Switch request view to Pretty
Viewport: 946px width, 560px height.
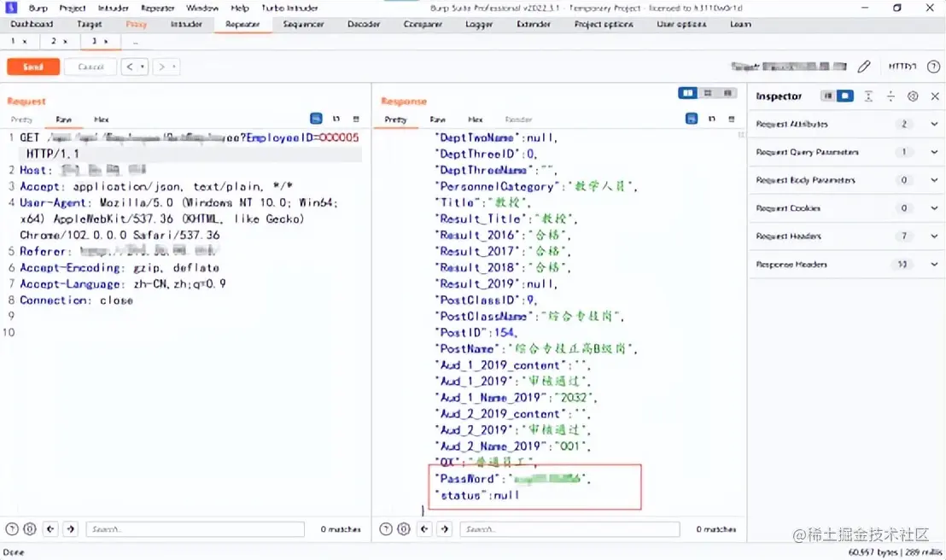[x=21, y=120]
